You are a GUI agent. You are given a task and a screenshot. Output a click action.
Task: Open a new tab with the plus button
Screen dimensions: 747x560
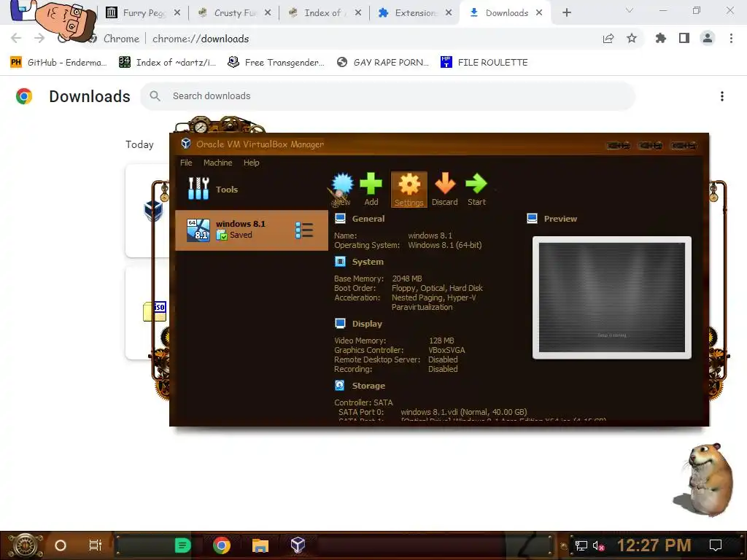click(566, 13)
